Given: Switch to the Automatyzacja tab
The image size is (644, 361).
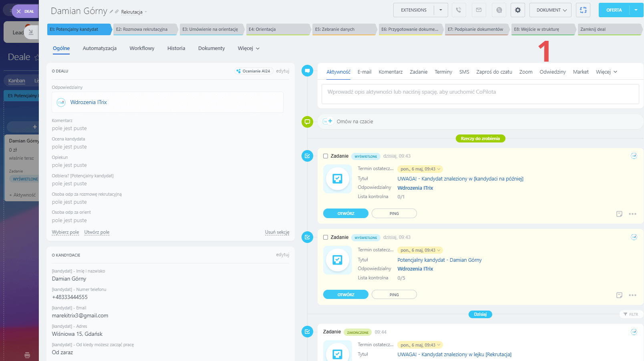Looking at the screenshot, I should (99, 48).
